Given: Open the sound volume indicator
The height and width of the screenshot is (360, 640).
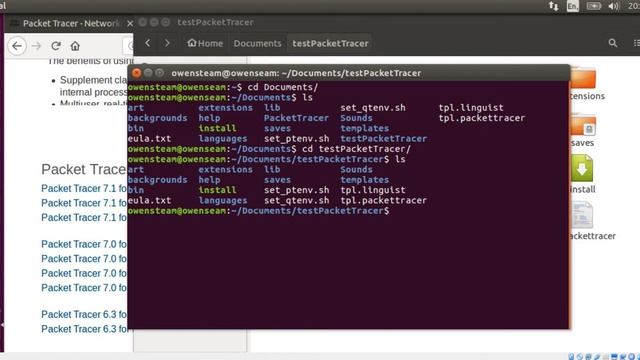Looking at the screenshot, I should pos(613,6).
